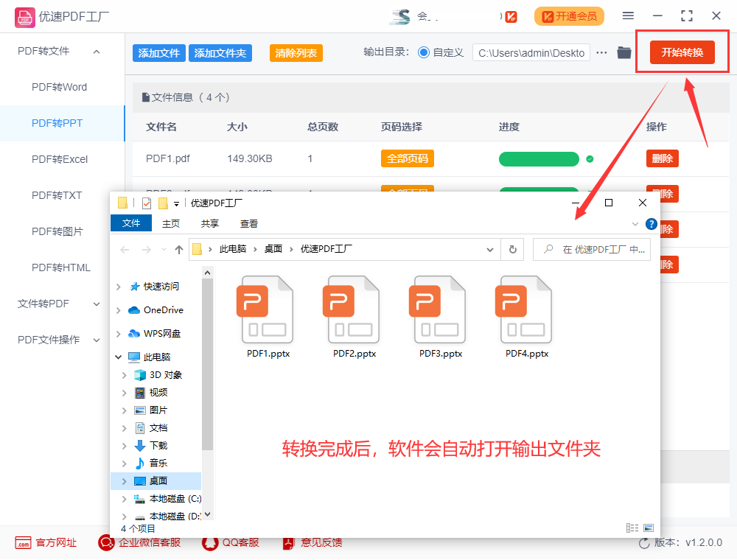Switch to thumbnail view icon in Explorer statusbar
This screenshot has height=560, width=737.
point(649,527)
